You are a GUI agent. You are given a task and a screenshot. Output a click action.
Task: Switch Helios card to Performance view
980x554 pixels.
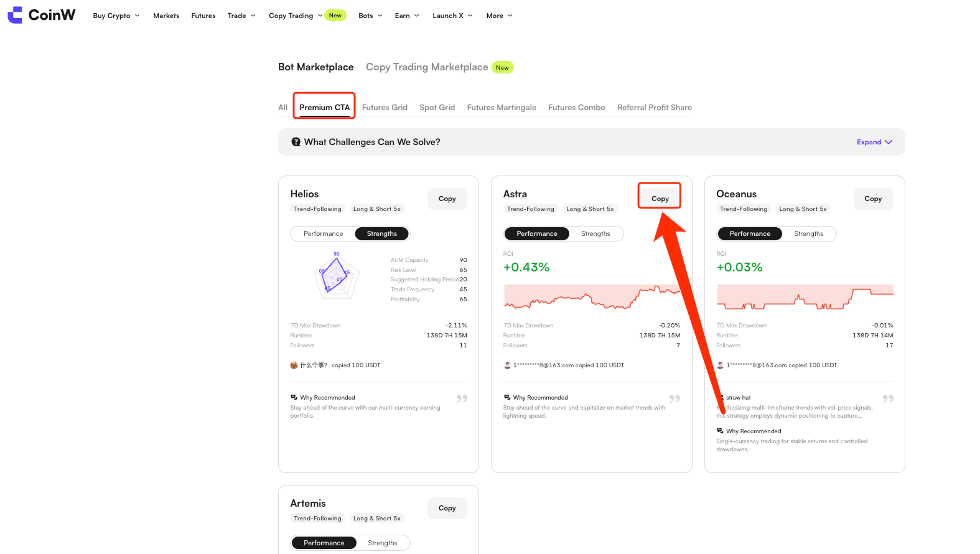(324, 233)
